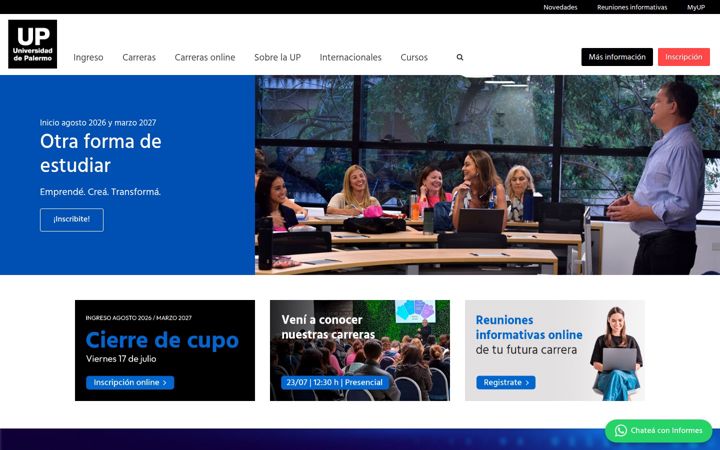Image resolution: width=720 pixels, height=450 pixels.
Task: Click the arrow in Inscripción online button
Action: coord(165,382)
